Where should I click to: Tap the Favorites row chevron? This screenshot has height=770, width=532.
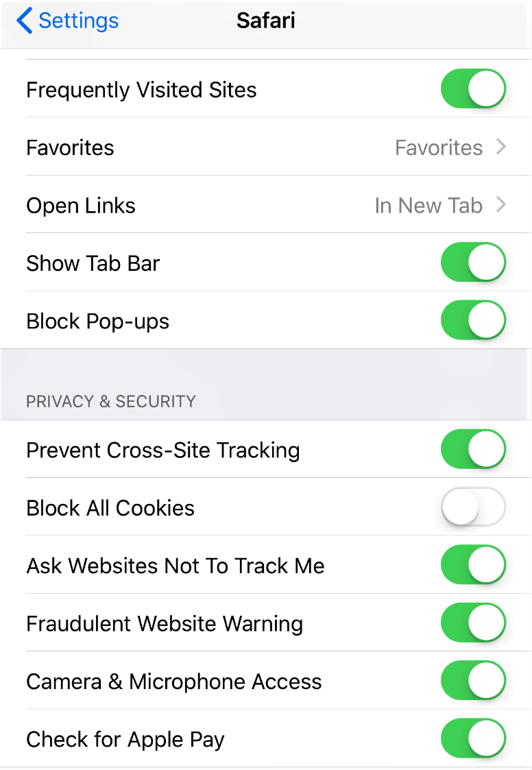(x=501, y=147)
